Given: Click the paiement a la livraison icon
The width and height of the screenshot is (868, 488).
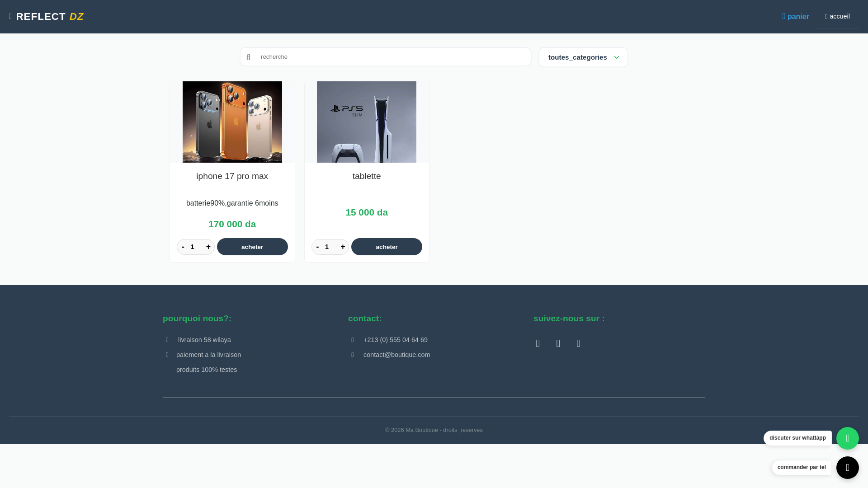Looking at the screenshot, I should (x=167, y=355).
